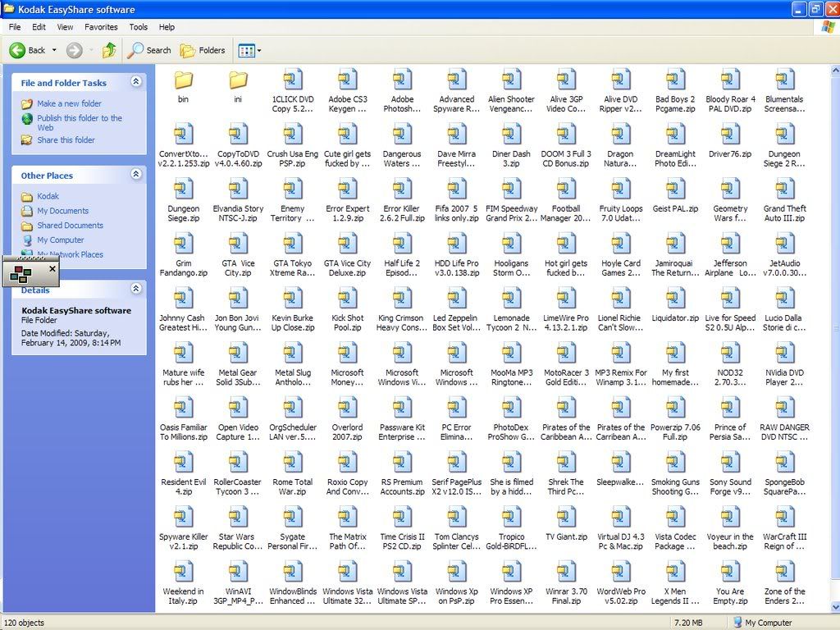The image size is (840, 630).
Task: Select the Geist PAL.zip file icon
Action: pyautogui.click(x=675, y=189)
